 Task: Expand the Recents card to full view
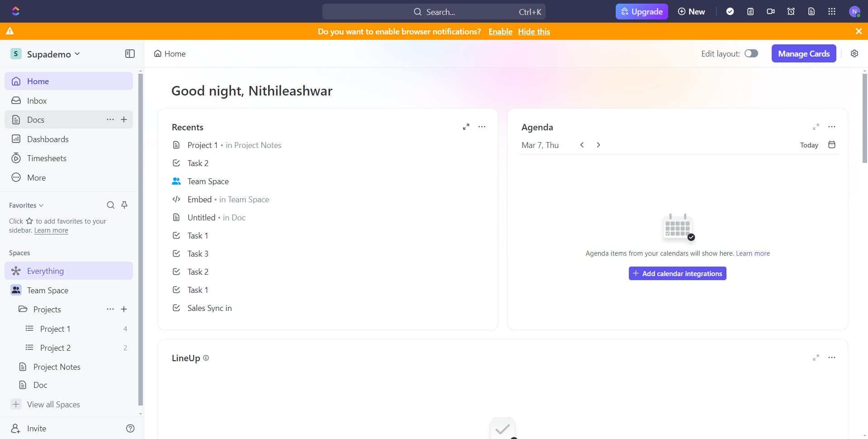coord(466,127)
